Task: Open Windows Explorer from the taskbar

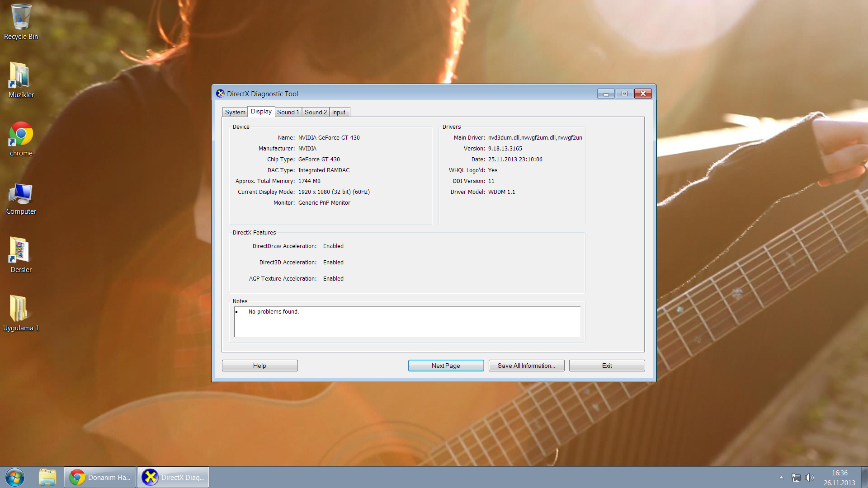Action: point(47,477)
